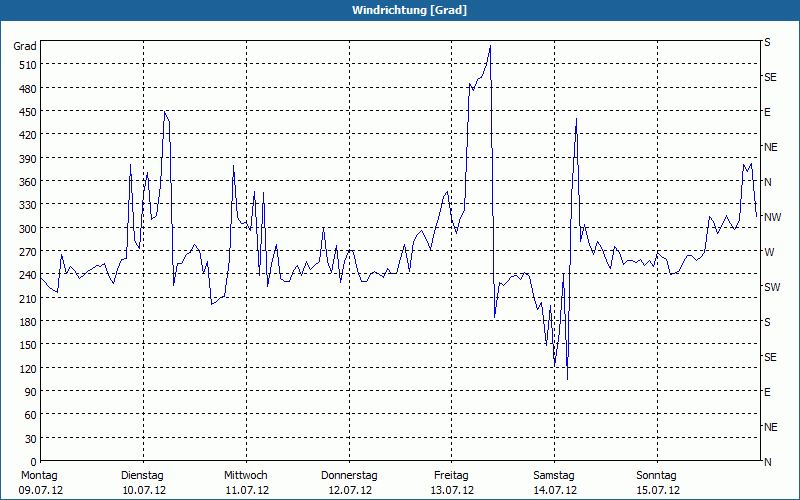Click the date 11.07.12

point(247,491)
